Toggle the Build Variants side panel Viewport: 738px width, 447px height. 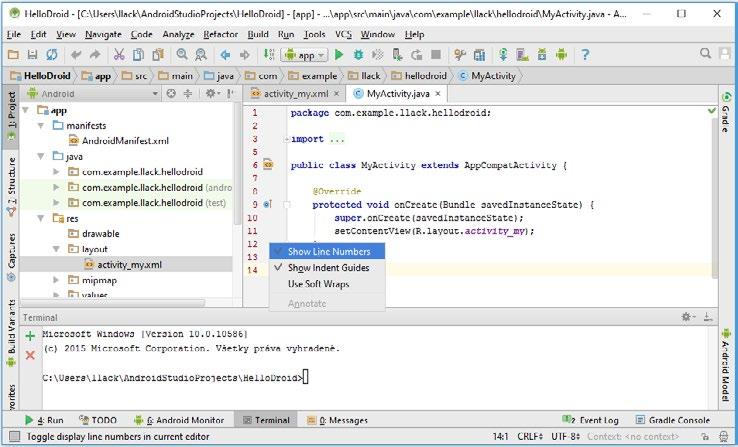coord(11,332)
